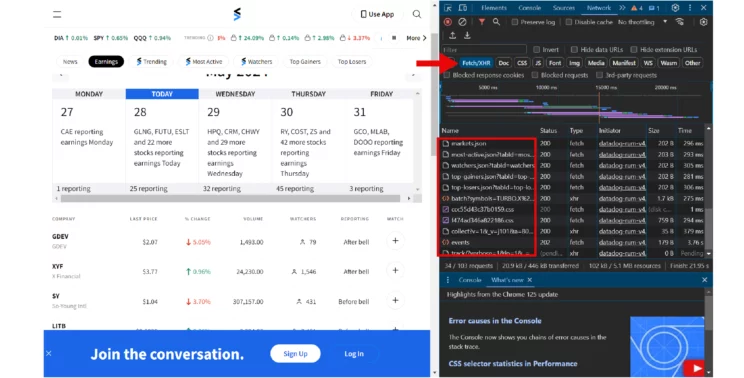Filter requests by Fetch/XHR

[x=476, y=63]
